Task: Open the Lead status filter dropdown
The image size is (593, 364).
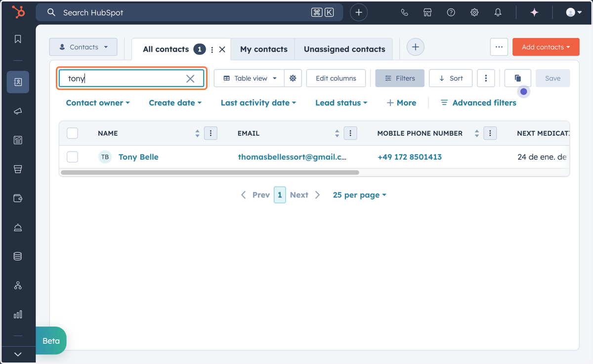Action: tap(341, 103)
